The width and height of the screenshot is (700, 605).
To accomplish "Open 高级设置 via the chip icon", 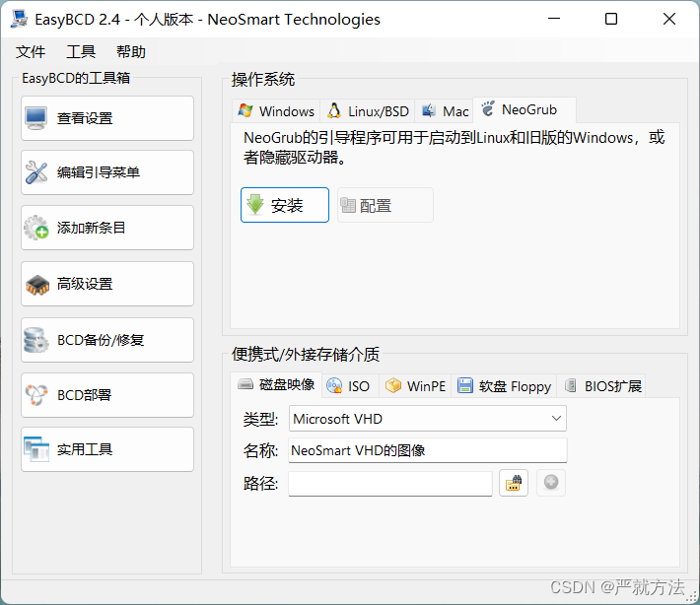I will [x=37, y=285].
